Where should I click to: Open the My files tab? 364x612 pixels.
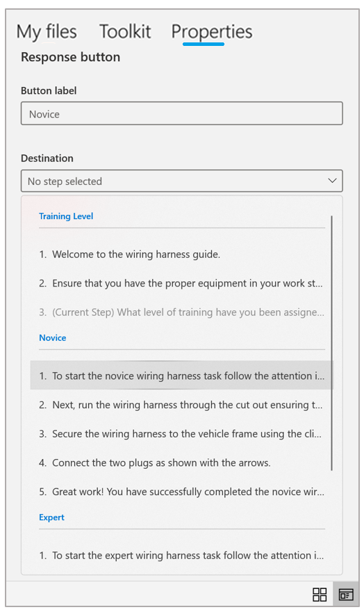click(x=47, y=31)
